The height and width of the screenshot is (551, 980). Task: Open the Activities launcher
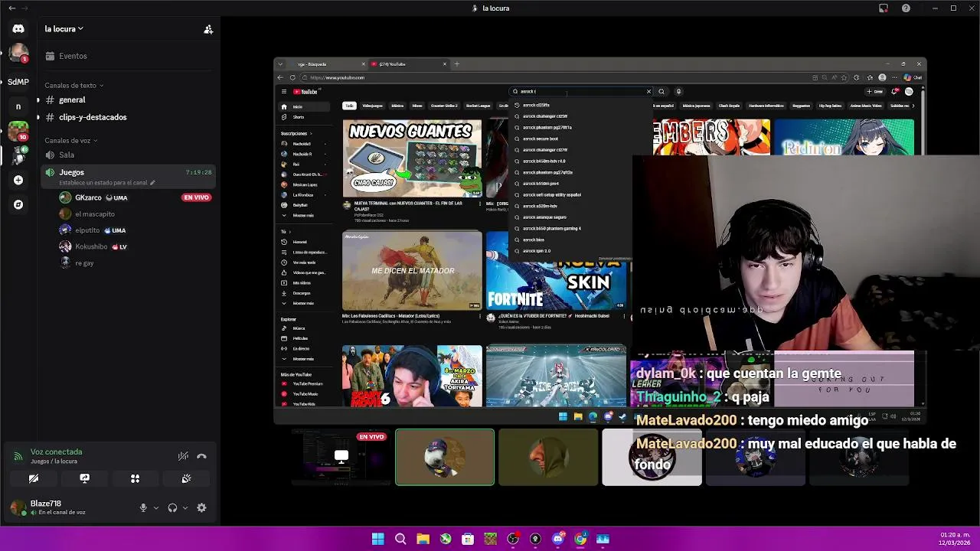tap(135, 478)
